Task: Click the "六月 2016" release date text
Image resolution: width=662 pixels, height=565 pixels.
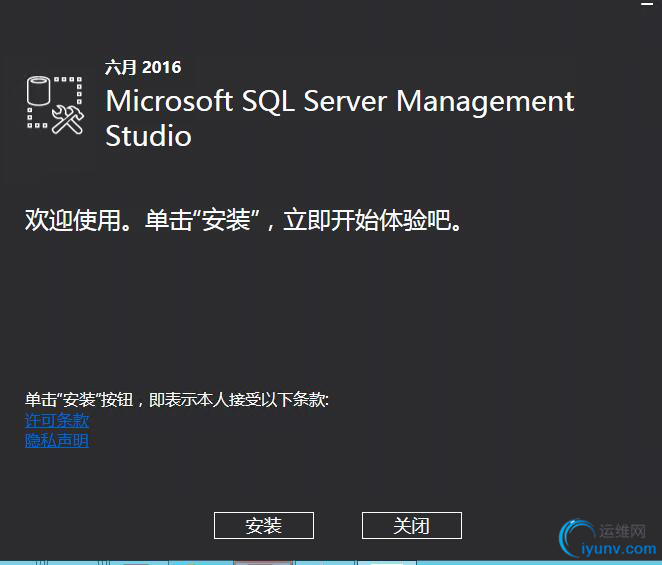Action: pyautogui.click(x=143, y=67)
